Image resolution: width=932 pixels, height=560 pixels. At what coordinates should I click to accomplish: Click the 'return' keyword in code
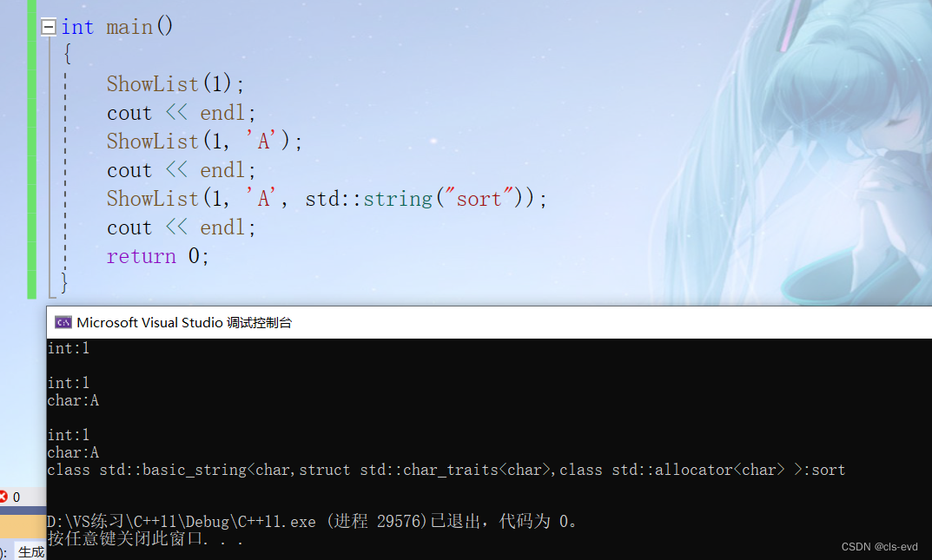(142, 256)
